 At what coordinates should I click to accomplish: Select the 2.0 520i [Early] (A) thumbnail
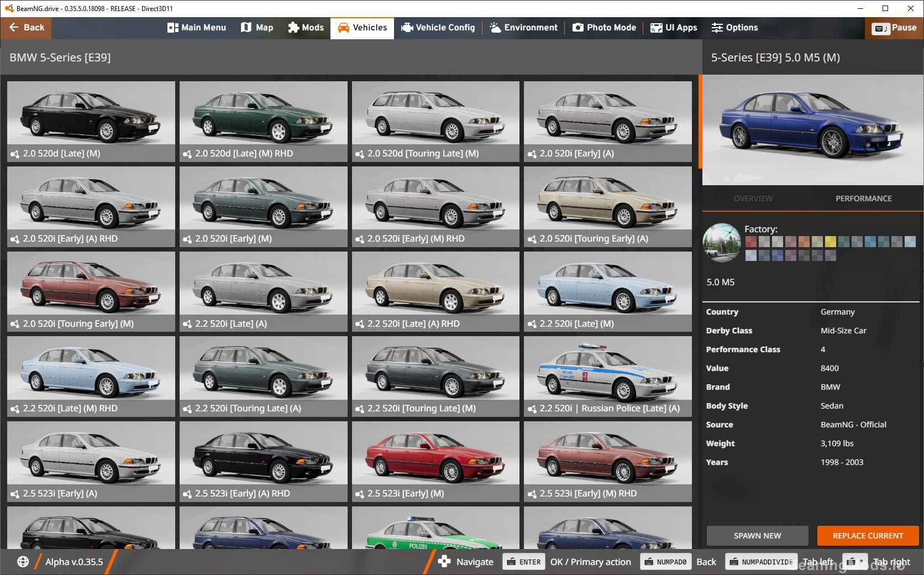[608, 122]
